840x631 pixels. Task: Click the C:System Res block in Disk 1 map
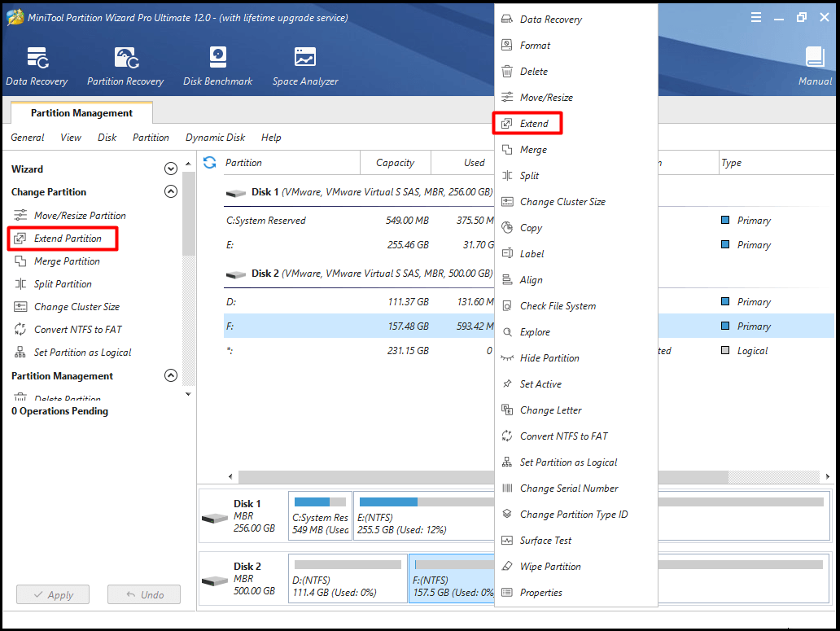pos(321,516)
